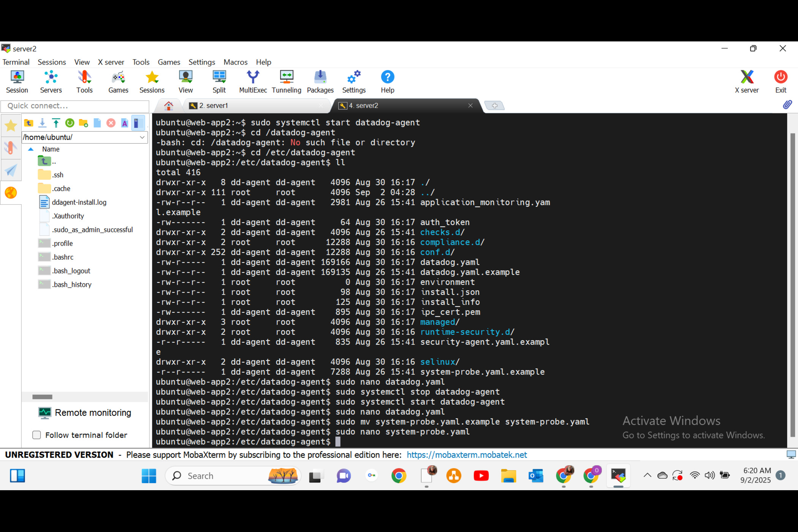Create a new folder in SFTP panel
798x532 pixels.
pos(83,123)
